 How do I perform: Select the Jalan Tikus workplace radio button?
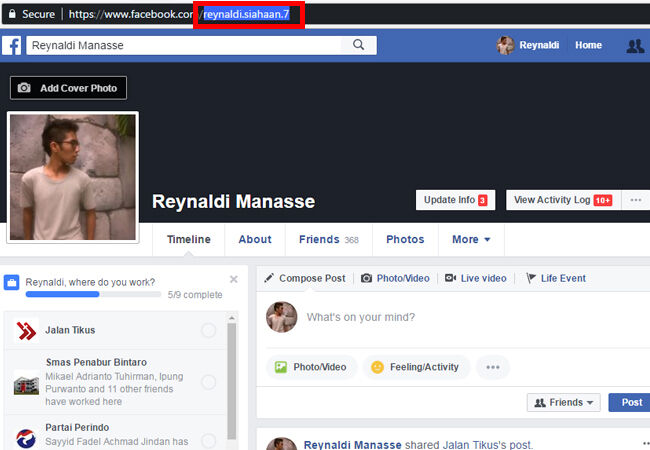[x=208, y=330]
